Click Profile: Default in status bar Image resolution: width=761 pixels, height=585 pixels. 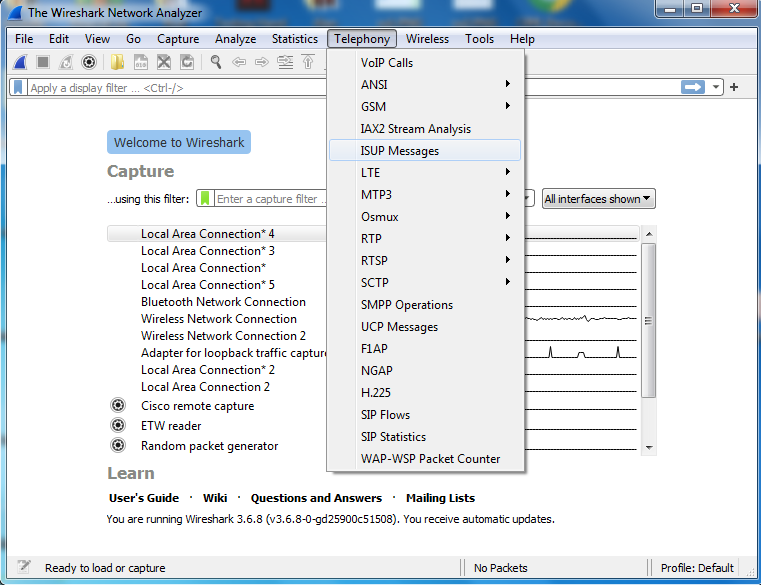tap(697, 568)
